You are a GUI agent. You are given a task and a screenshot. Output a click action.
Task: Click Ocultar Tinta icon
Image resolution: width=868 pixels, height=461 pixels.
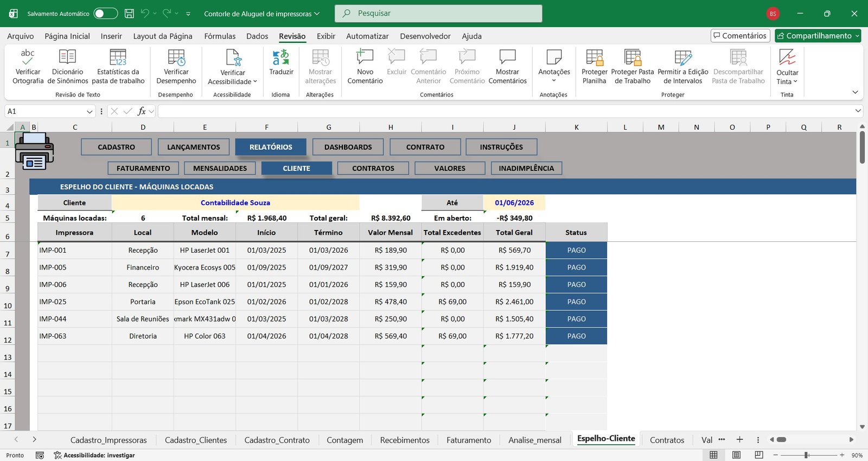[x=787, y=57]
